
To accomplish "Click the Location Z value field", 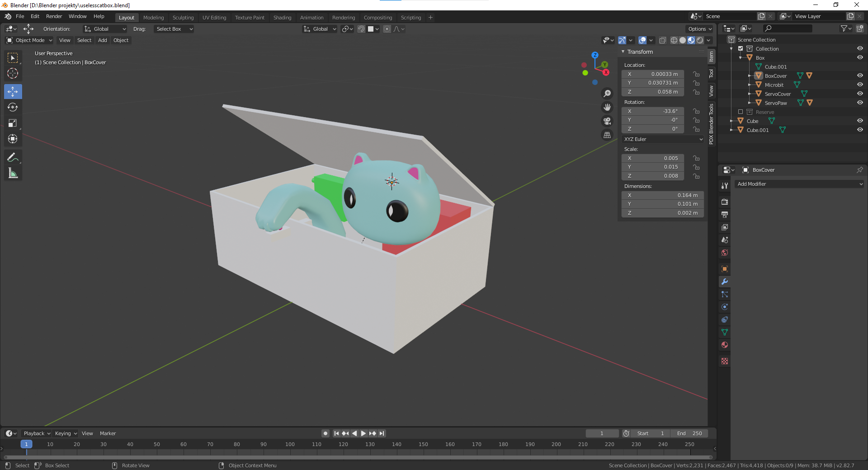I will point(653,92).
